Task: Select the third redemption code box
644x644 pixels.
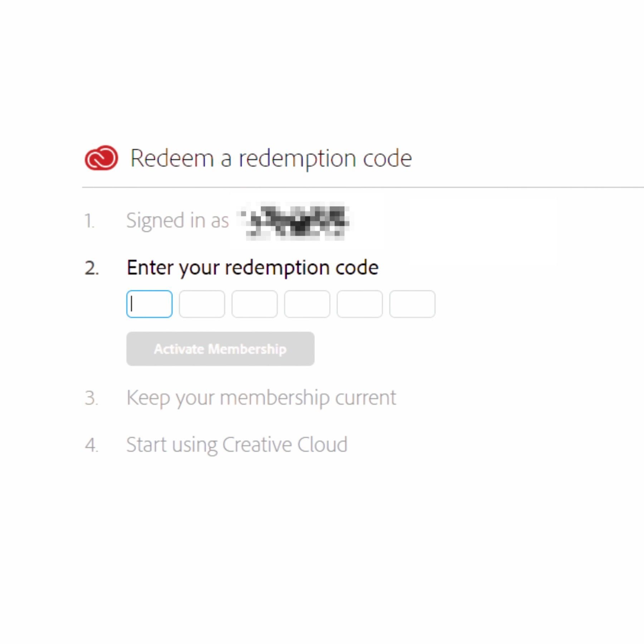Action: [254, 304]
